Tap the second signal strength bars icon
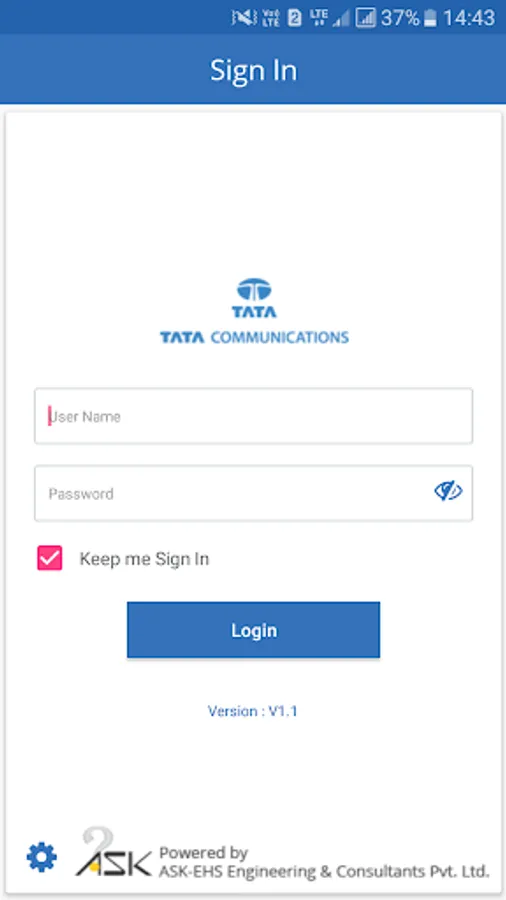This screenshot has width=506, height=900. 365,18
